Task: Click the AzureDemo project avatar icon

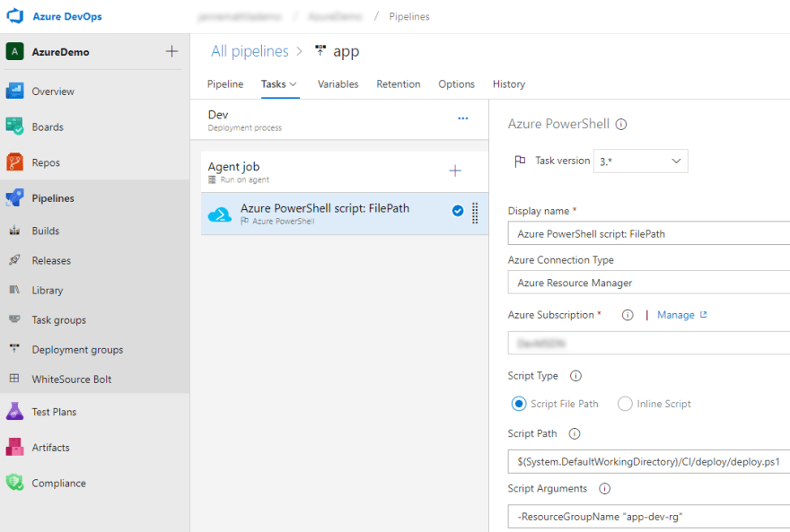Action: pos(14,51)
